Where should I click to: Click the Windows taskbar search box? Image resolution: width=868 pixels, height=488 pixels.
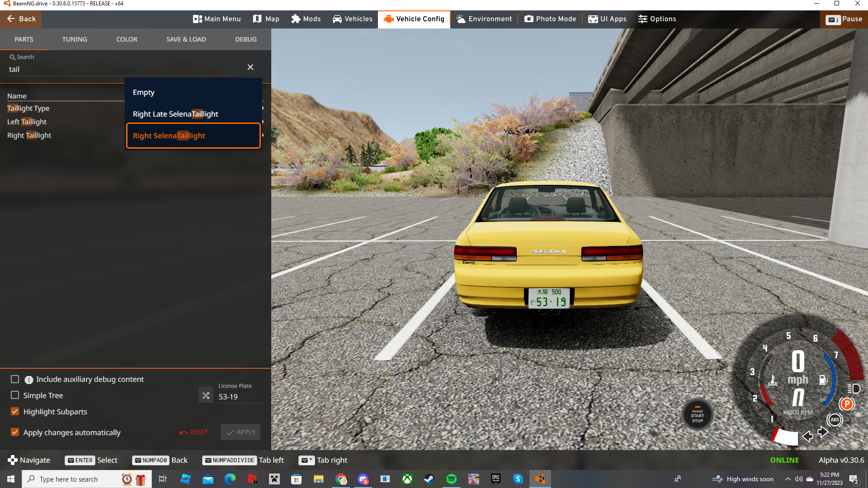tap(86, 479)
